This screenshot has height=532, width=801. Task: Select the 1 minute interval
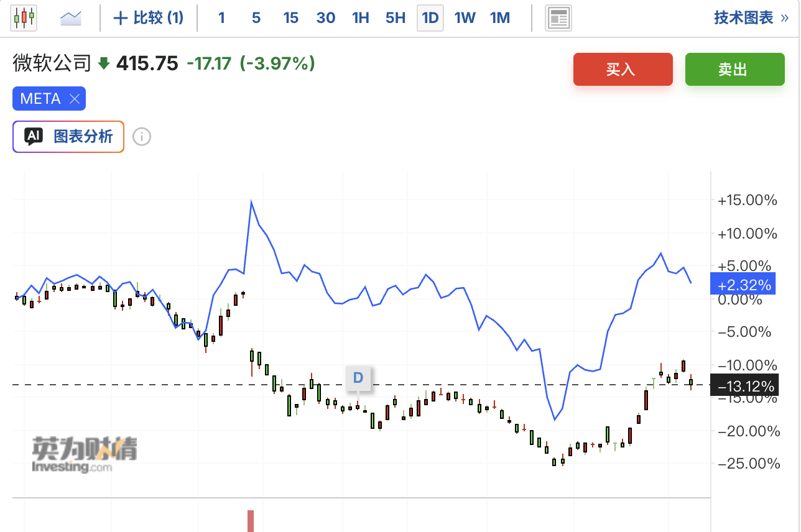point(221,18)
